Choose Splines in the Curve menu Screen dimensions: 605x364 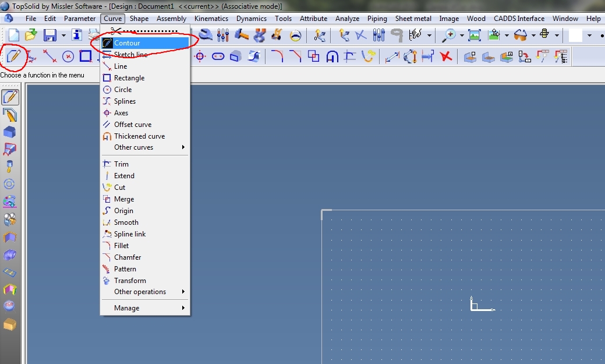(145, 101)
